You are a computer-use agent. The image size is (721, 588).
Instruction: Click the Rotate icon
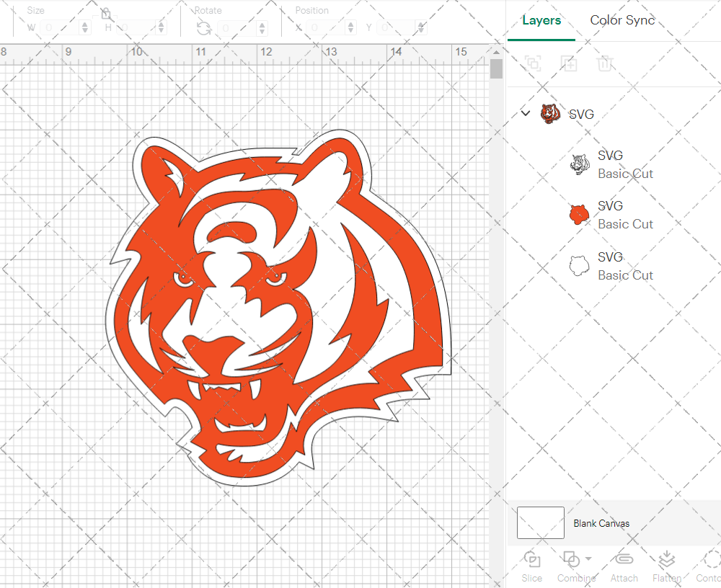[x=204, y=29]
